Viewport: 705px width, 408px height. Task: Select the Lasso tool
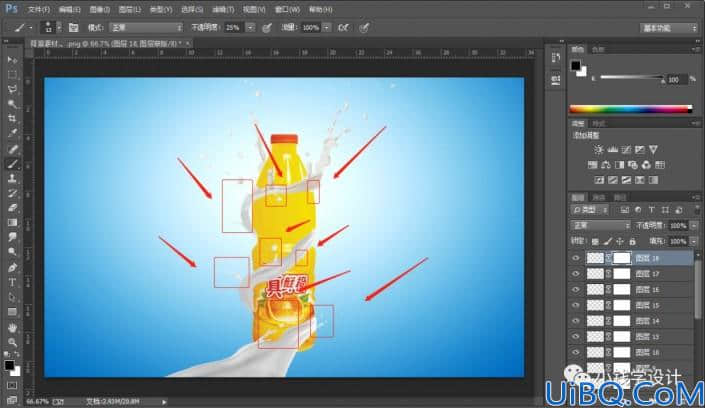click(x=12, y=89)
